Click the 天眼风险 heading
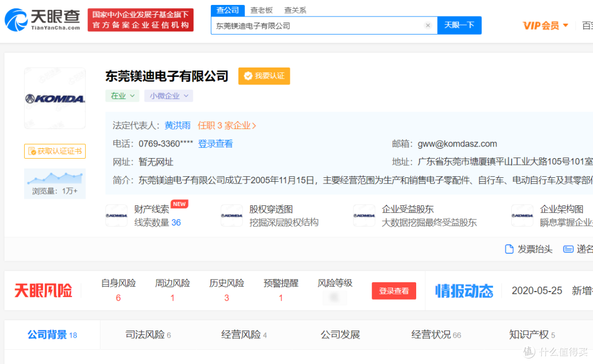593x364 pixels. tap(43, 290)
